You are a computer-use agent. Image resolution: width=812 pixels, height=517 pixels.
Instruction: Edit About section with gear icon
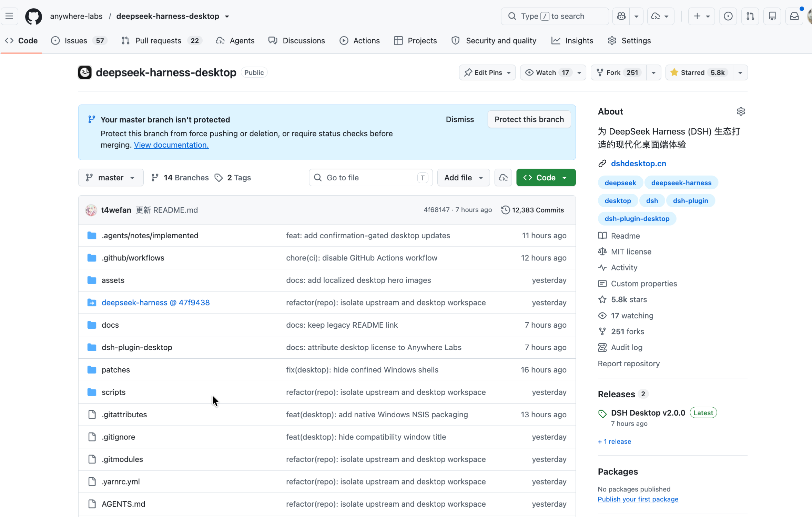click(x=741, y=111)
